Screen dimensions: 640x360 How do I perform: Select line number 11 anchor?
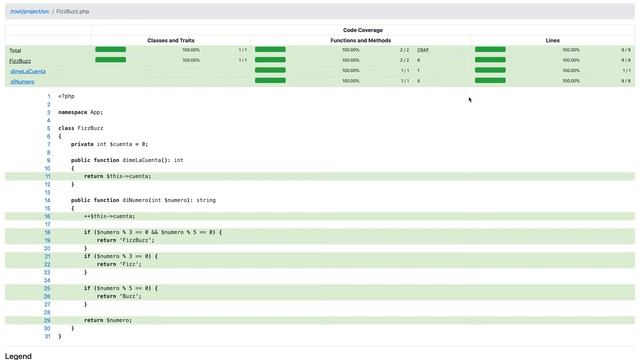click(48, 176)
